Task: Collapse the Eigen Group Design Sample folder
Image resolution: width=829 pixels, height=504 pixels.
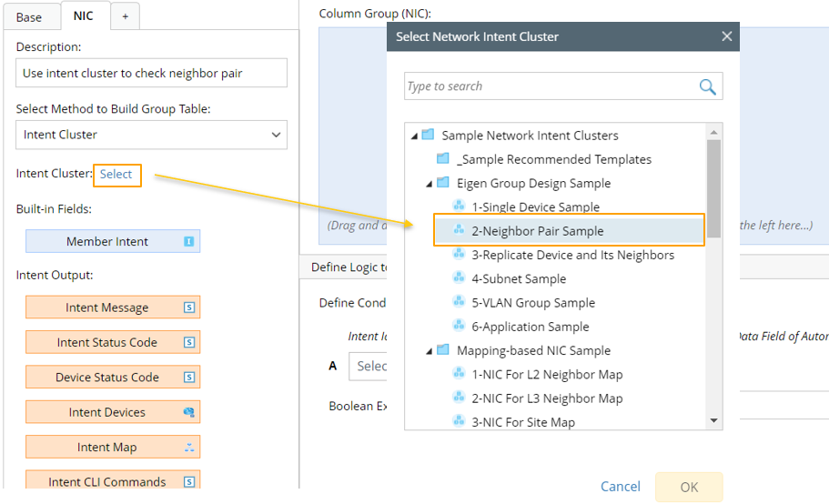Action: (430, 183)
